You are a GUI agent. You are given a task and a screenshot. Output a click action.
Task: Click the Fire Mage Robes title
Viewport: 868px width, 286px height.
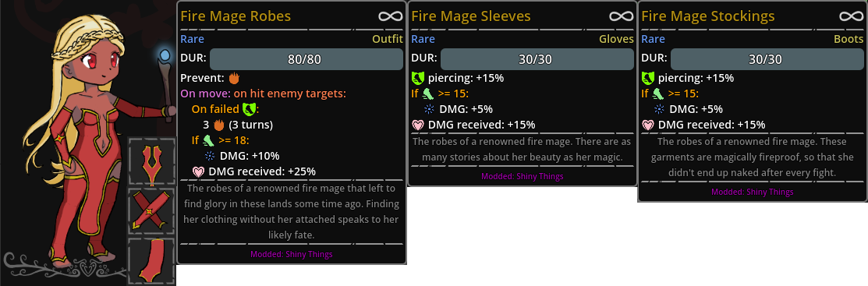pos(236,16)
